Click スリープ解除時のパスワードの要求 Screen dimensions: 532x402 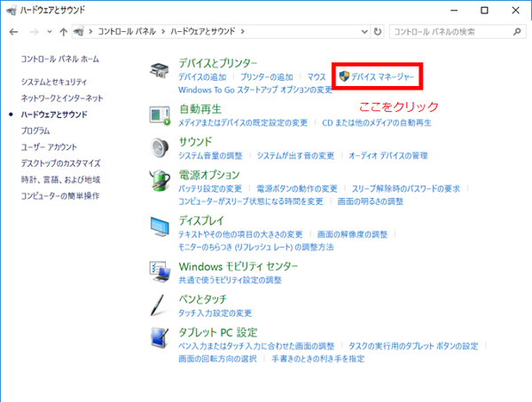406,189
